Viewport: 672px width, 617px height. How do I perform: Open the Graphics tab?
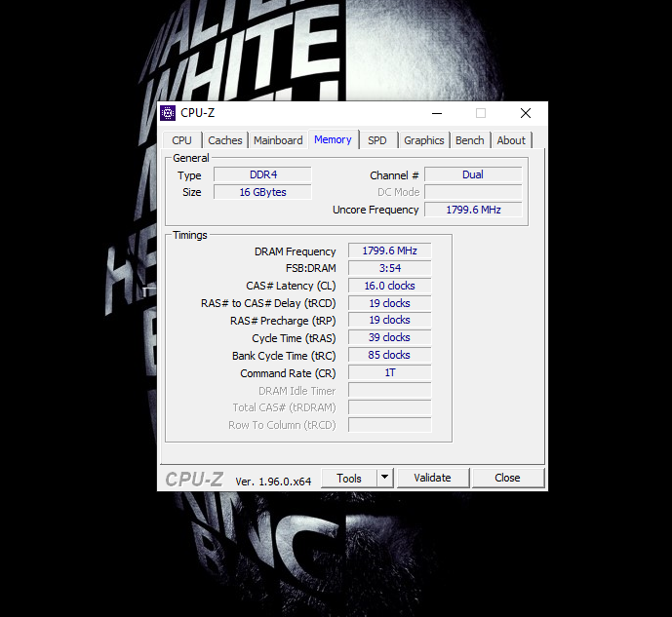click(424, 140)
